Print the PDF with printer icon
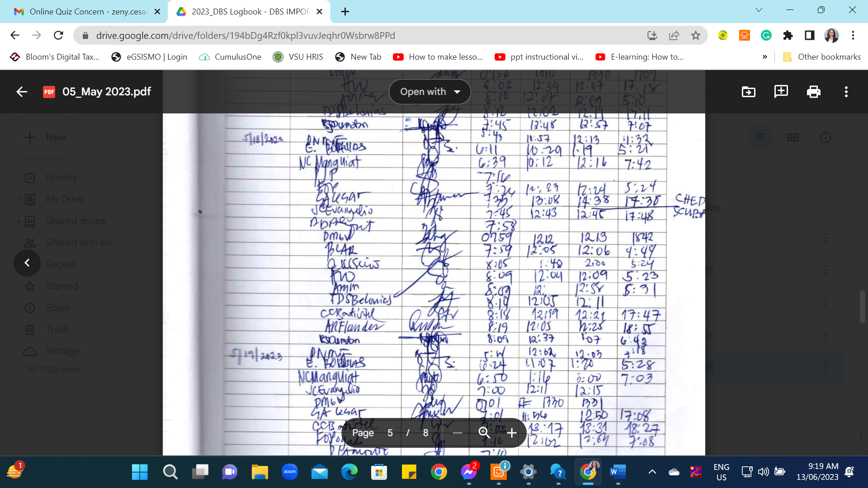 (813, 92)
